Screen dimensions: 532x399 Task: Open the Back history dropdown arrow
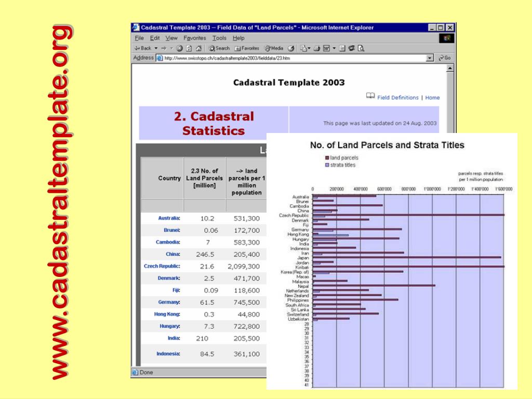coord(156,48)
